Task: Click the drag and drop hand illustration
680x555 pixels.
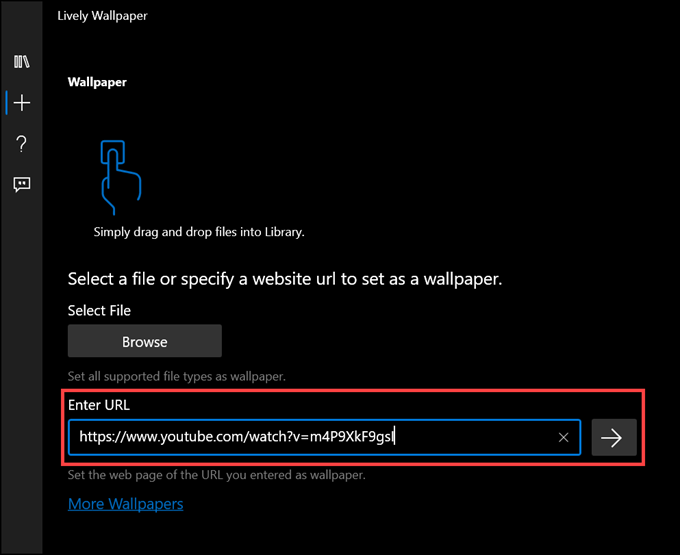Action: click(121, 177)
